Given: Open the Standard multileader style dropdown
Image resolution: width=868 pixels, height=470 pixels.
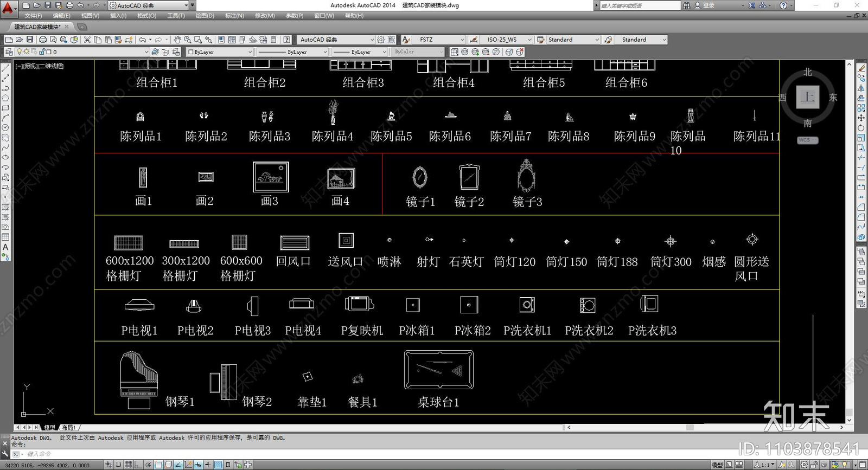Looking at the screenshot, I should [664, 40].
